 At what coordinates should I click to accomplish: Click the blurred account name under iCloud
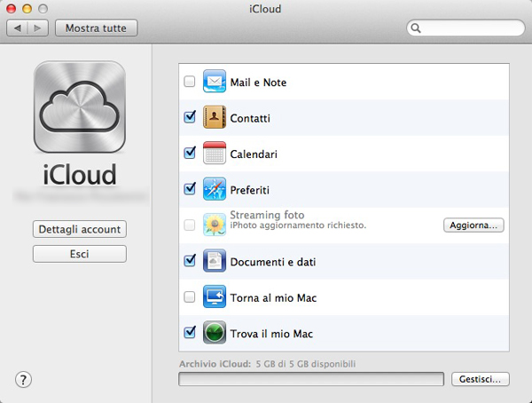click(x=81, y=196)
